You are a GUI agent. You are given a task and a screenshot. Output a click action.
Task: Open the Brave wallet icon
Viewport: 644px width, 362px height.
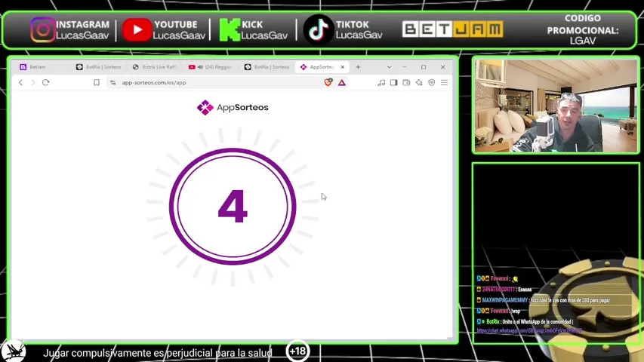point(406,82)
